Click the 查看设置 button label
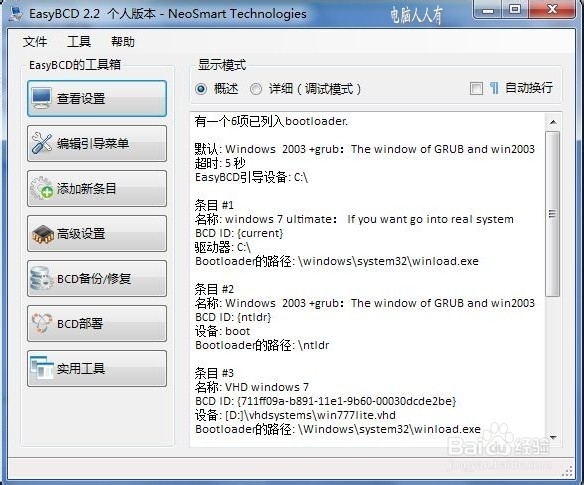Image resolution: width=584 pixels, height=485 pixels. click(81, 99)
